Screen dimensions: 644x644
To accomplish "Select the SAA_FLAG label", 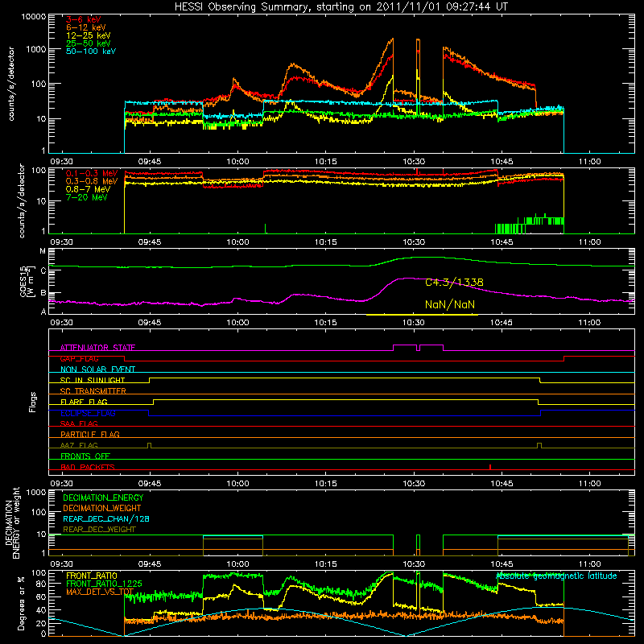I will (79, 423).
